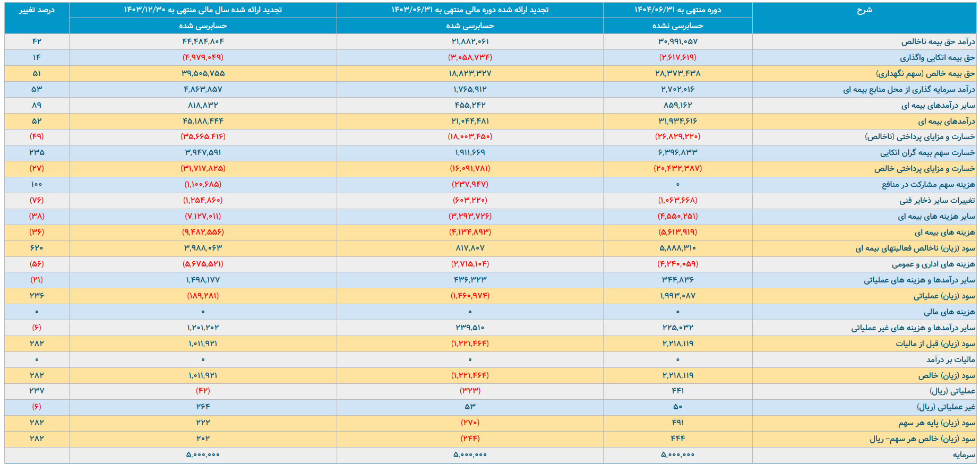This screenshot has width=980, height=464.
Task: Select the دوره منتهی به ۱۴۰۴/۰۶/۳۱ header
Action: [677, 10]
